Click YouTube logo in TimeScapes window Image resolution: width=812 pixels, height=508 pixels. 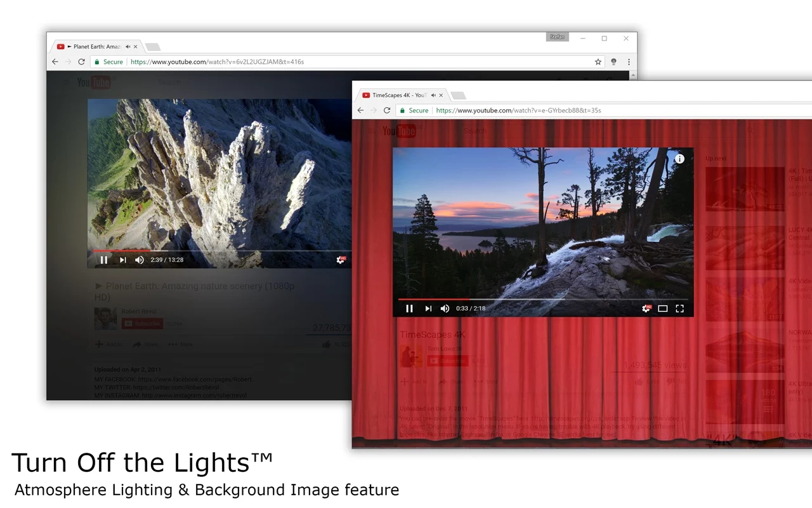coord(400,131)
